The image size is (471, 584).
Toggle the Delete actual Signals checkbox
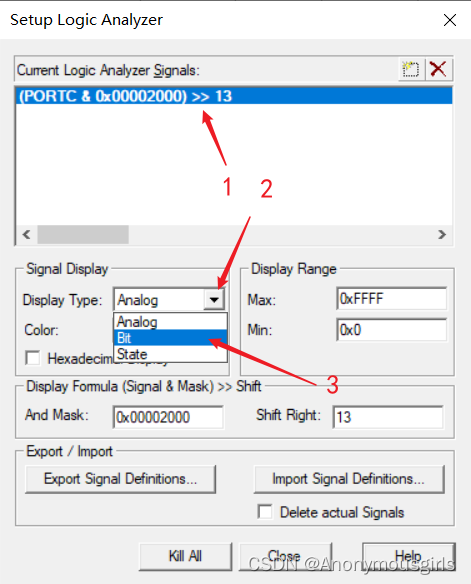coord(265,512)
